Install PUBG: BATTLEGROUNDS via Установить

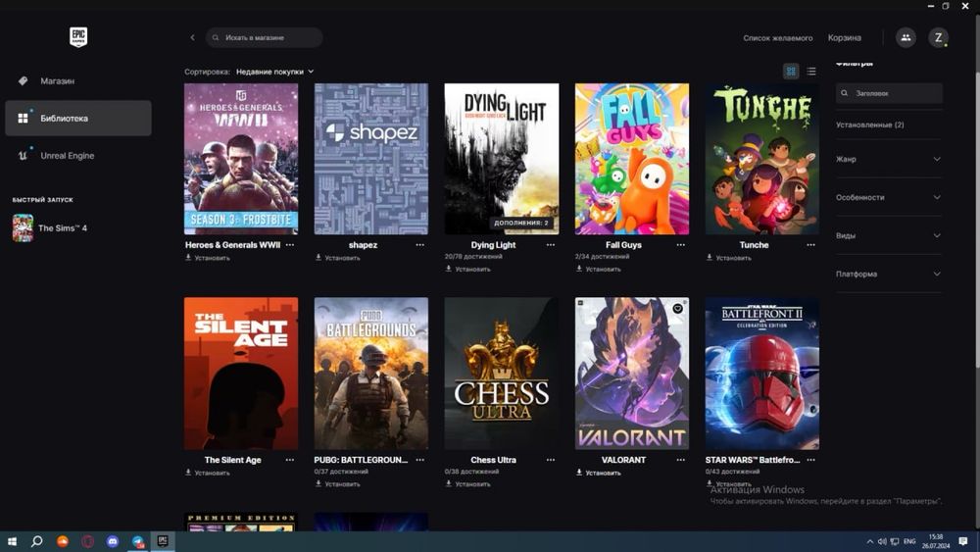pos(337,484)
